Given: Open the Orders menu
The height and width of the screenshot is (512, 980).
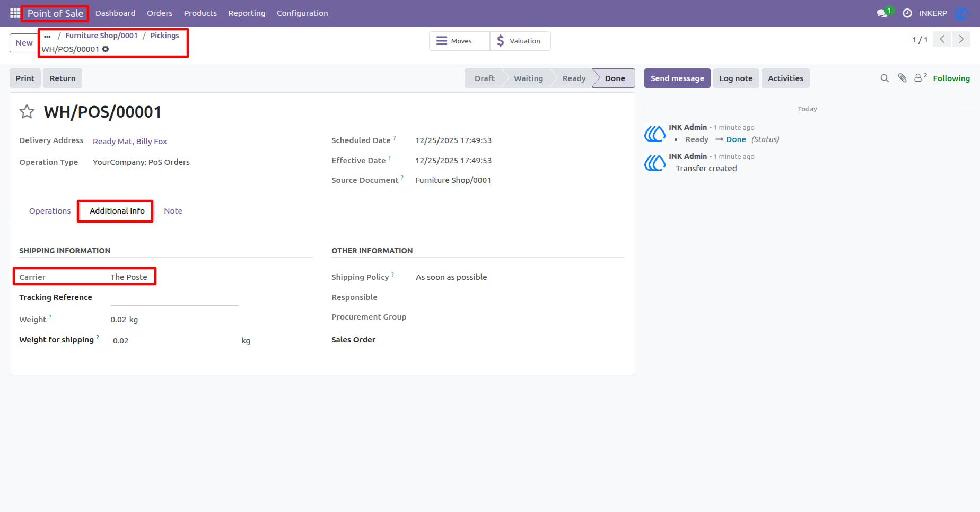Looking at the screenshot, I should tap(160, 13).
